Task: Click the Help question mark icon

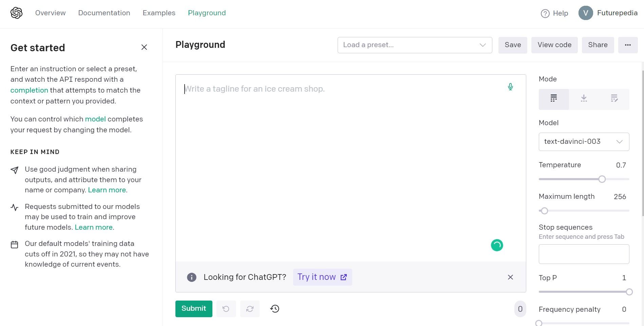Action: (545, 14)
